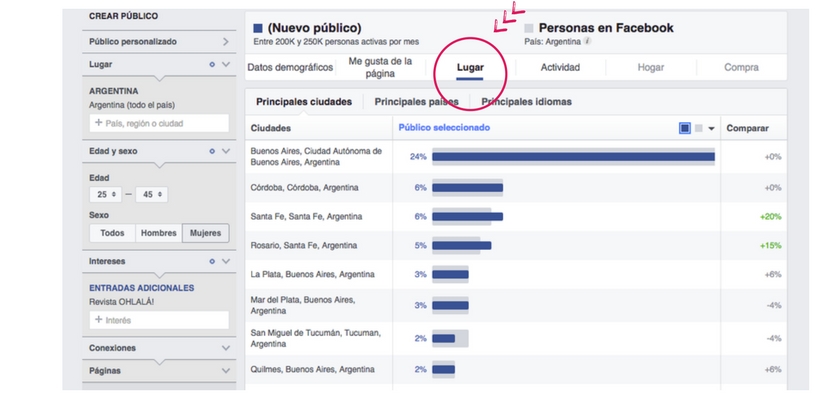840x400 pixels.
Task: Select Principales países sub-tab
Action: (x=416, y=102)
